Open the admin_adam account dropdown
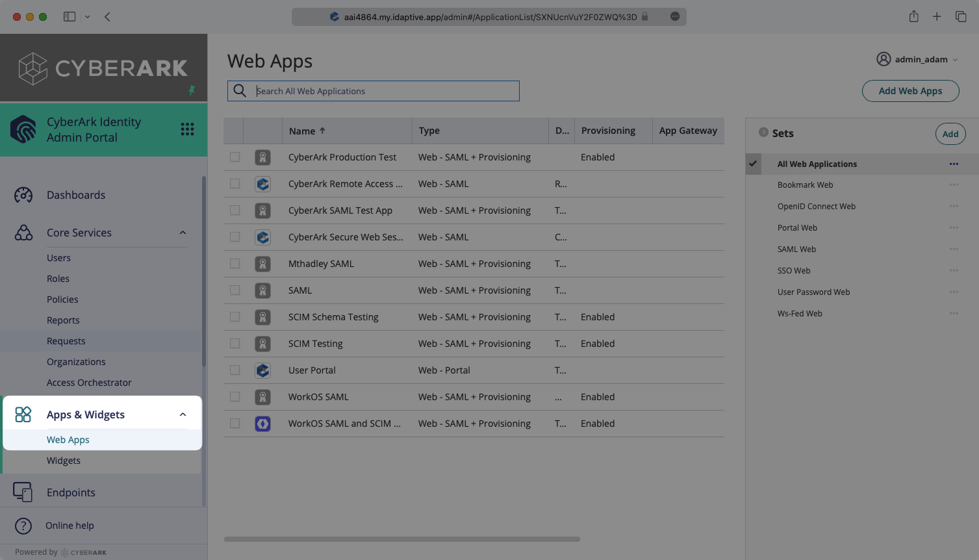979x560 pixels. [917, 59]
